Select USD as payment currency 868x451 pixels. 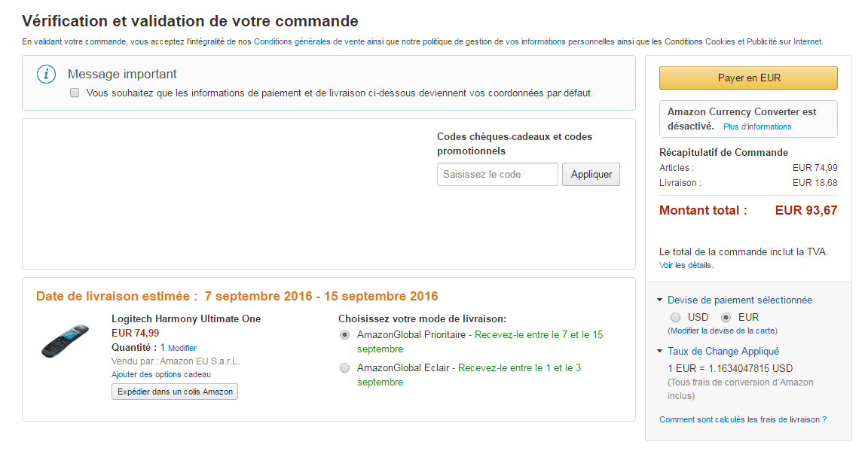click(x=675, y=317)
